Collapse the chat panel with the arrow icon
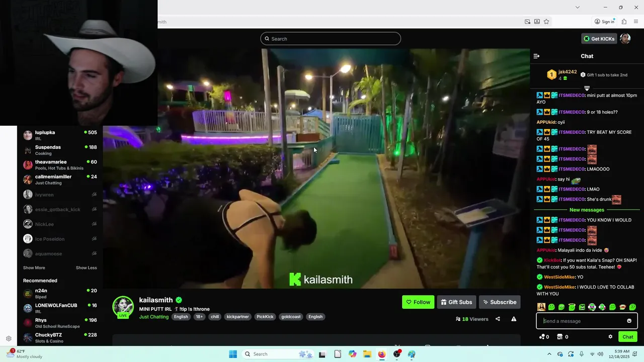This screenshot has height=362, width=644. click(x=536, y=56)
